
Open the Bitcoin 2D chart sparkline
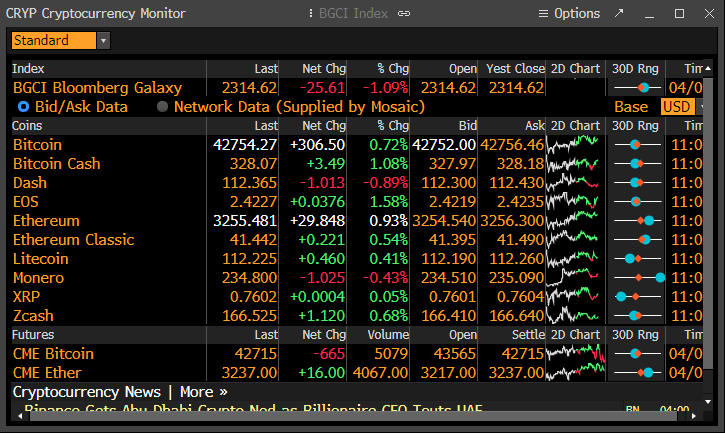click(577, 145)
